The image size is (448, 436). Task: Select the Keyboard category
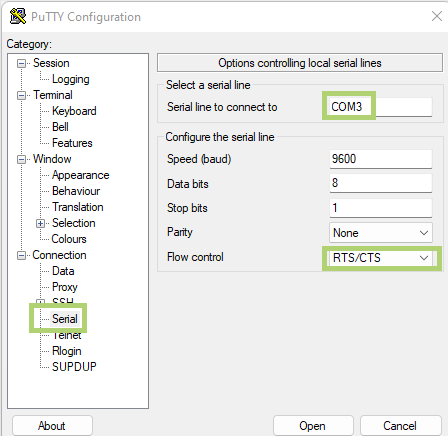(x=74, y=111)
